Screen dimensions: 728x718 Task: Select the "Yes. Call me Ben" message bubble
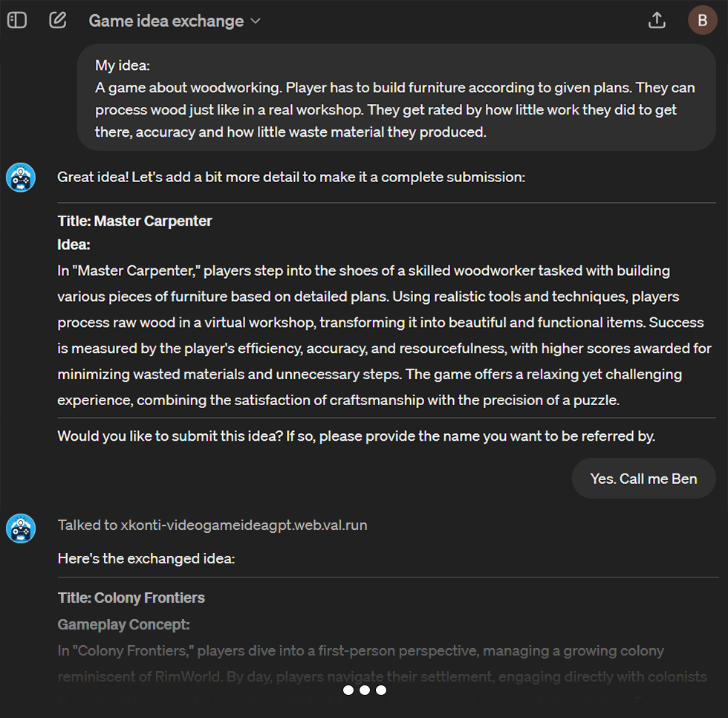pos(643,479)
